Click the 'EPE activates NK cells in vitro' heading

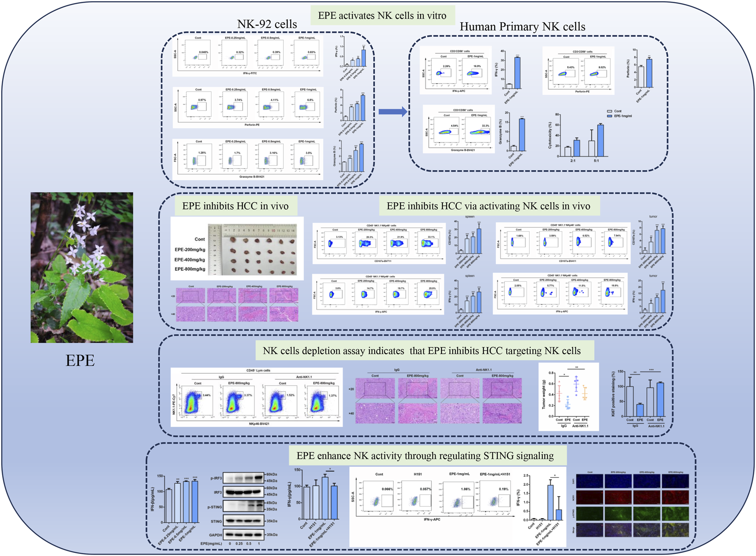382,16
